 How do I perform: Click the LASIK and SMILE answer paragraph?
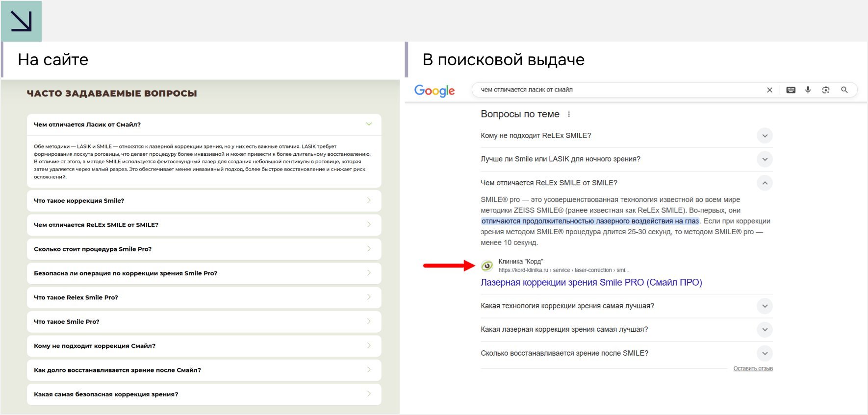203,162
